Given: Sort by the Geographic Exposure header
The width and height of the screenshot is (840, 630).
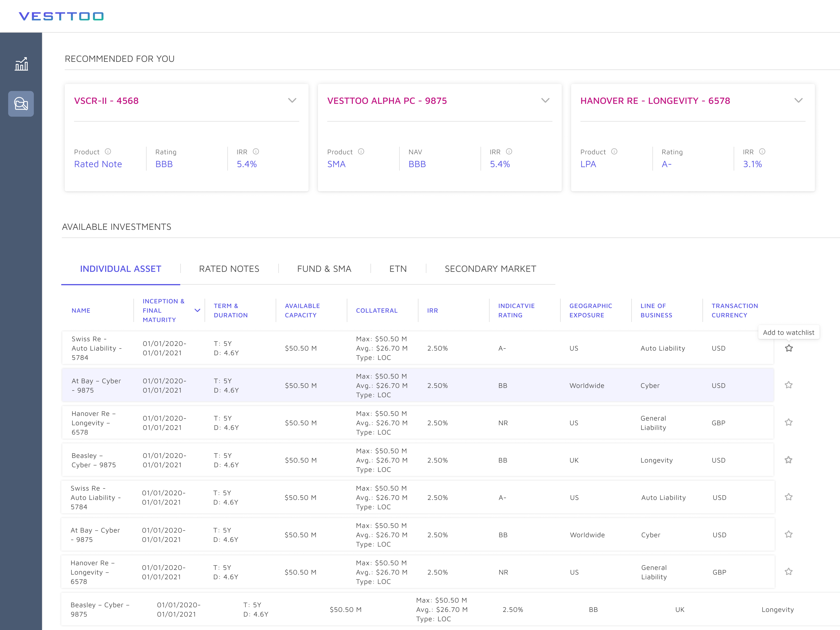Looking at the screenshot, I should click(591, 311).
